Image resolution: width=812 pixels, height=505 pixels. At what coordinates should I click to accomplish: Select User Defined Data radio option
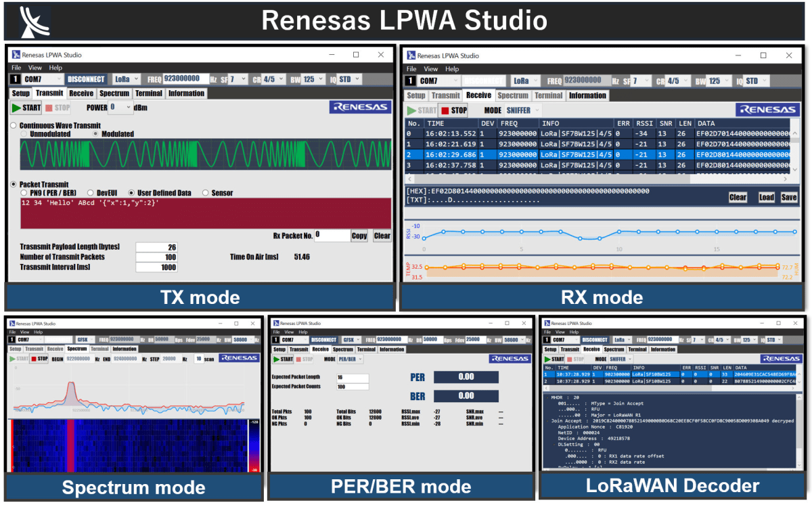(132, 193)
